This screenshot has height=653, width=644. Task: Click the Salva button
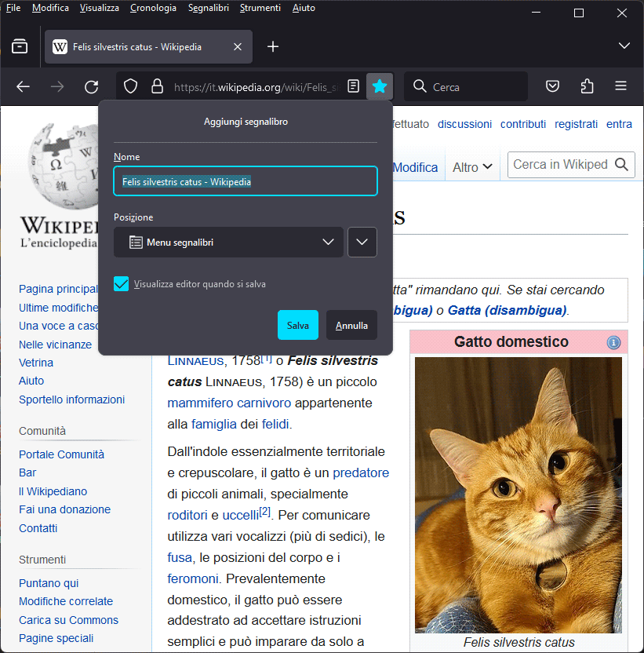click(x=298, y=325)
